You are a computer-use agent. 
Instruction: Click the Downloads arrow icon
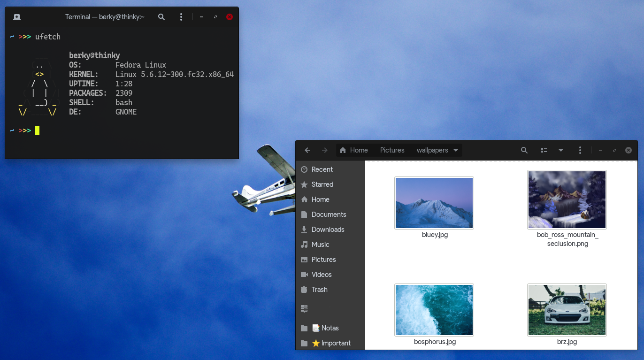304,230
